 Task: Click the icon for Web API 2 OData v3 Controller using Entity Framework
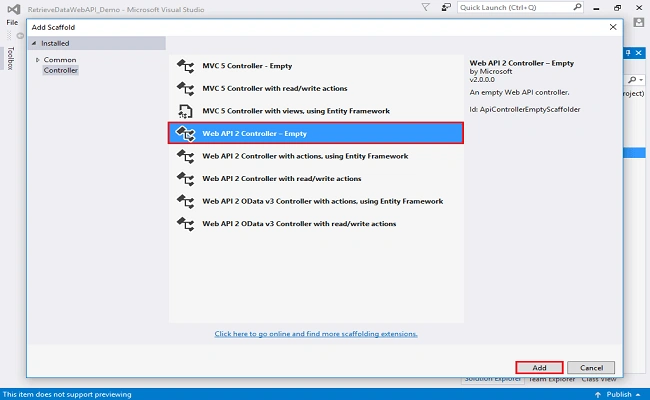pyautogui.click(x=185, y=201)
